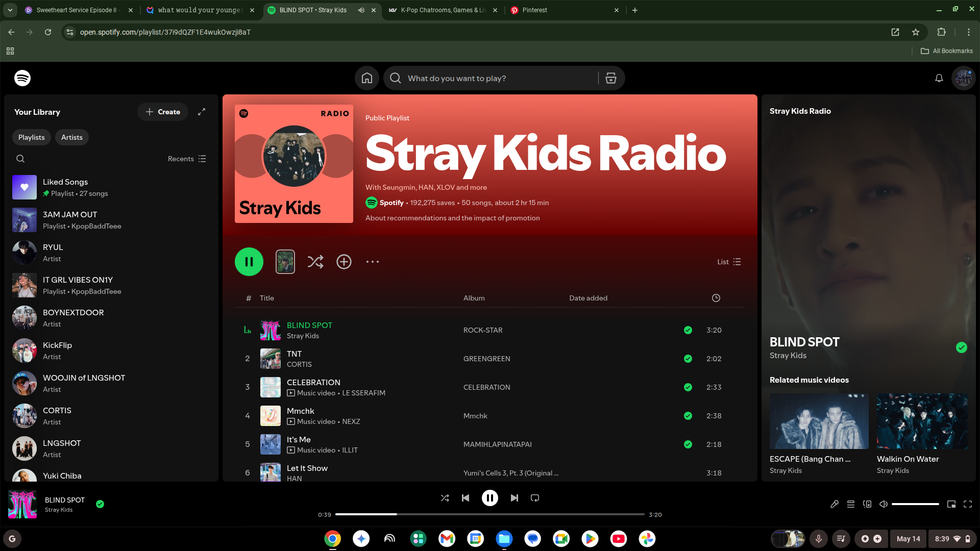Open Spotify home via the house icon

point(366,78)
